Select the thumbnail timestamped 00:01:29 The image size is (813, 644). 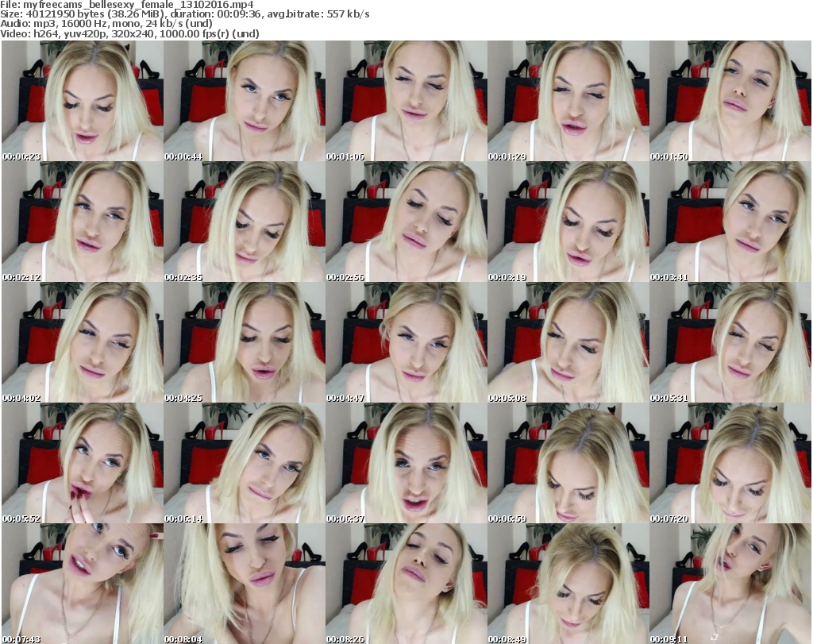pyautogui.click(x=568, y=101)
